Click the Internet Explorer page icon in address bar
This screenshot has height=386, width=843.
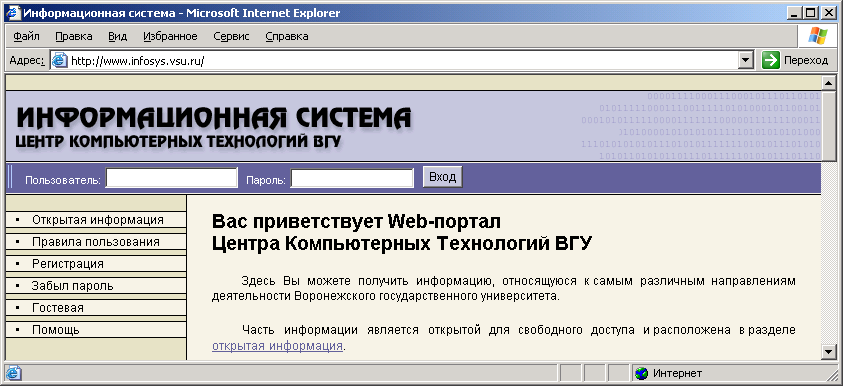[x=59, y=61]
